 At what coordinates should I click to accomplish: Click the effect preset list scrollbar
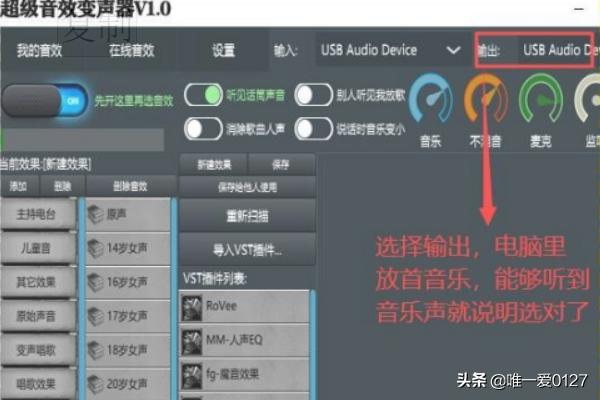pos(174,299)
